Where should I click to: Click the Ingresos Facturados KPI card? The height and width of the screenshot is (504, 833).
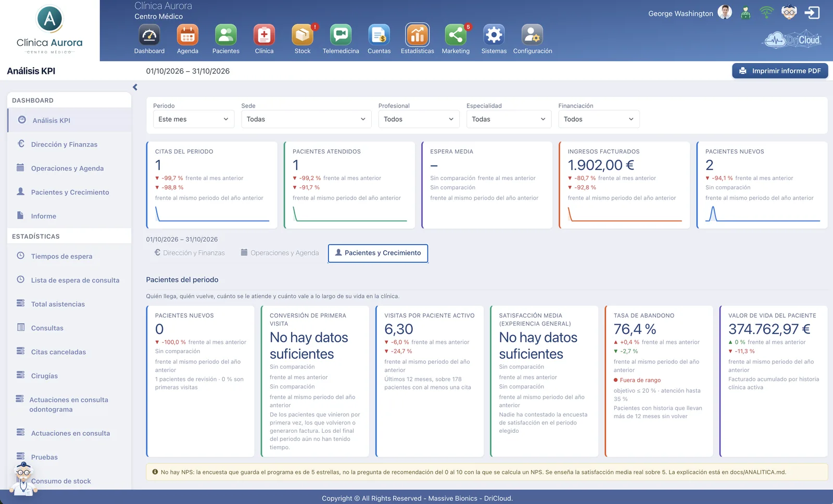coord(624,185)
